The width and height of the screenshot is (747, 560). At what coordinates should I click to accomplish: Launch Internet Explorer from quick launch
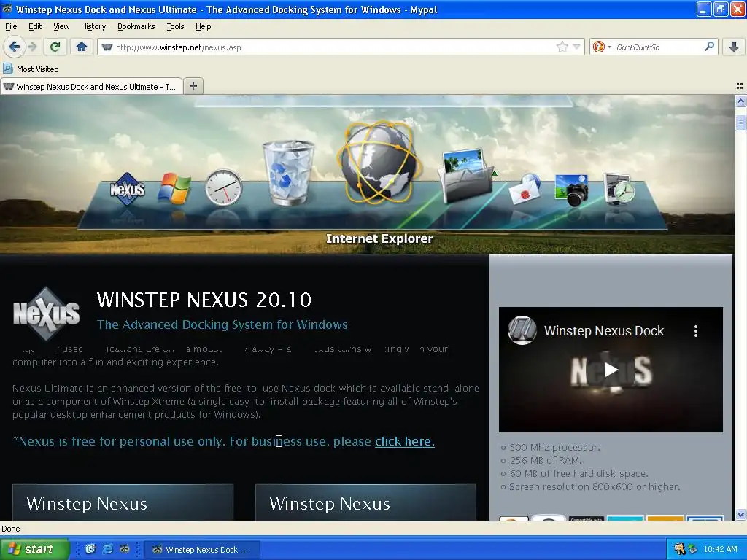pyautogui.click(x=108, y=549)
